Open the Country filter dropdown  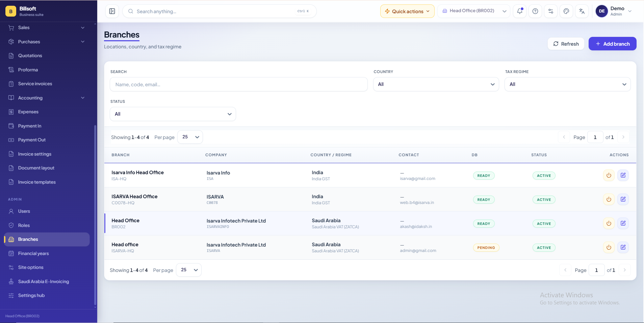[x=436, y=84]
